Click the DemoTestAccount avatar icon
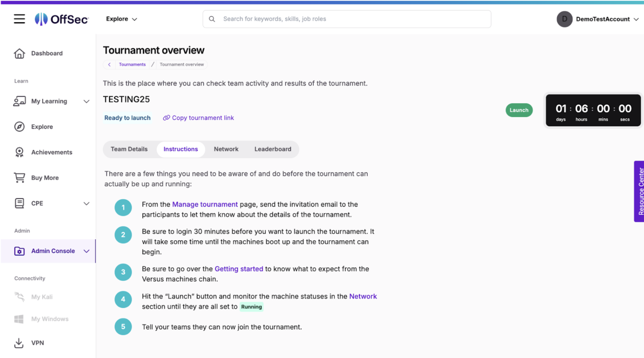The width and height of the screenshot is (644, 358). (x=564, y=19)
